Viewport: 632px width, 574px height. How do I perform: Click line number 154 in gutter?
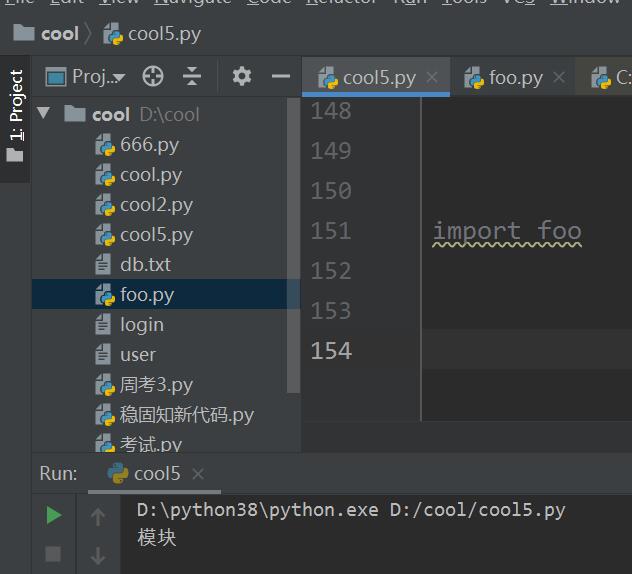click(331, 351)
